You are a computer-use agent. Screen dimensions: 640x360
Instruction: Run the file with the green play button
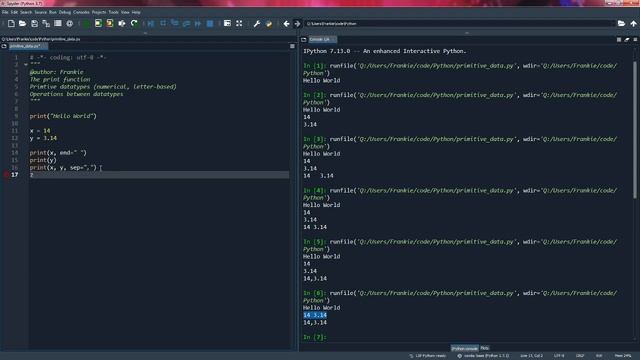[x=86, y=24]
